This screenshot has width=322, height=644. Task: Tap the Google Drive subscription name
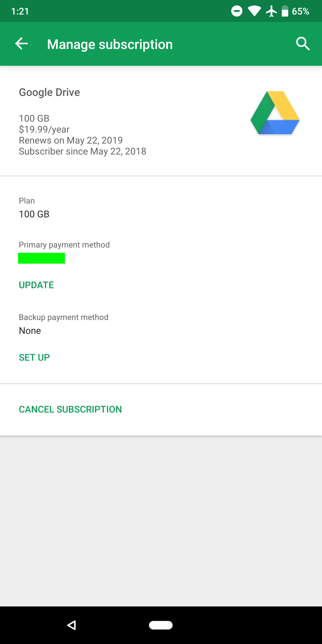[x=49, y=92]
